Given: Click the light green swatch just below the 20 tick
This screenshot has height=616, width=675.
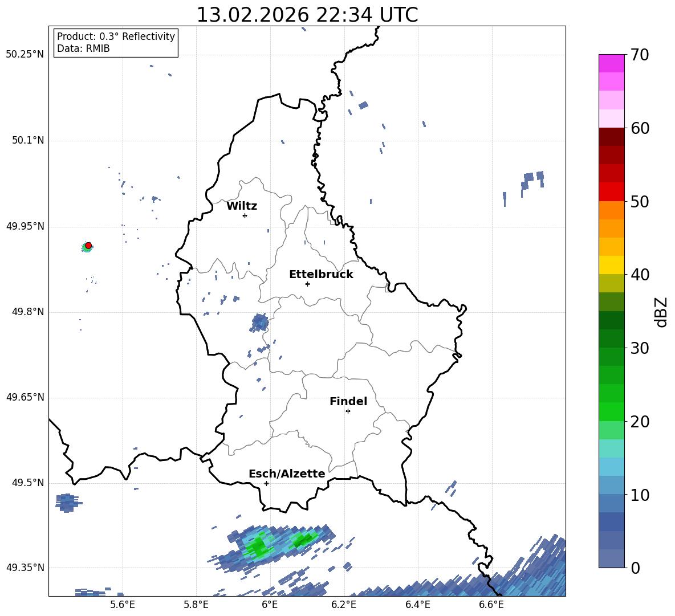Looking at the screenshot, I should coord(611,430).
